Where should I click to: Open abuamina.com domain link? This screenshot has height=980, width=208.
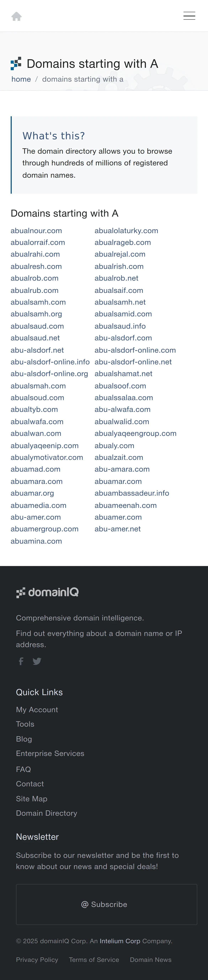pyautogui.click(x=36, y=541)
